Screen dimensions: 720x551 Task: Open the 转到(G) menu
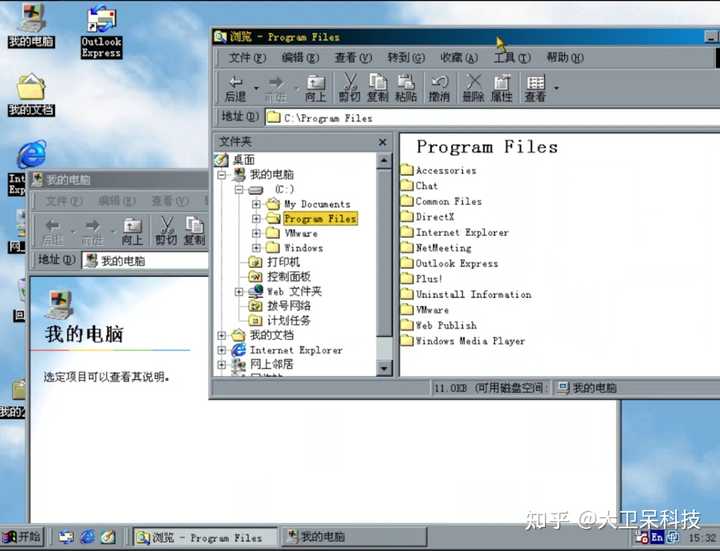[x=406, y=58]
